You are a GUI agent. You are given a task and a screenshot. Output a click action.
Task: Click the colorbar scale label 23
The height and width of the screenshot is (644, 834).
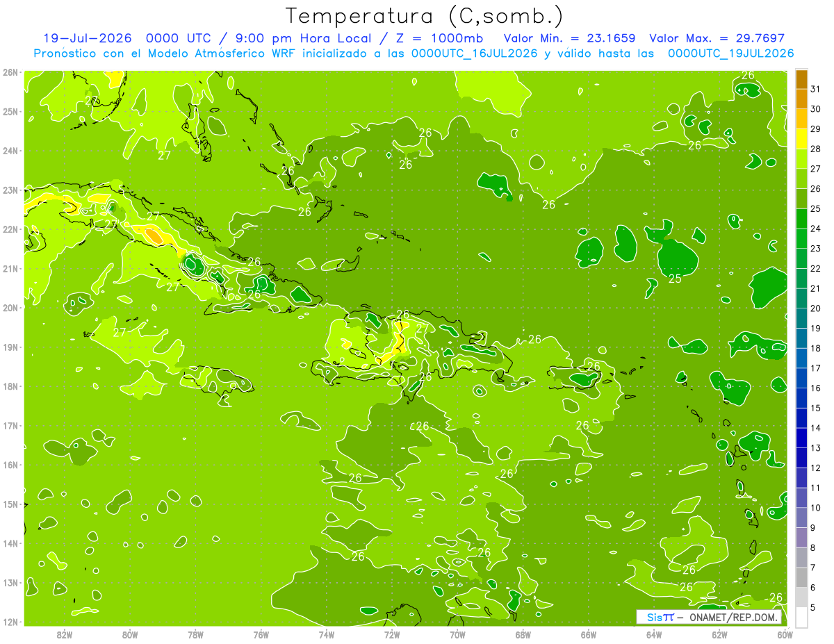816,249
